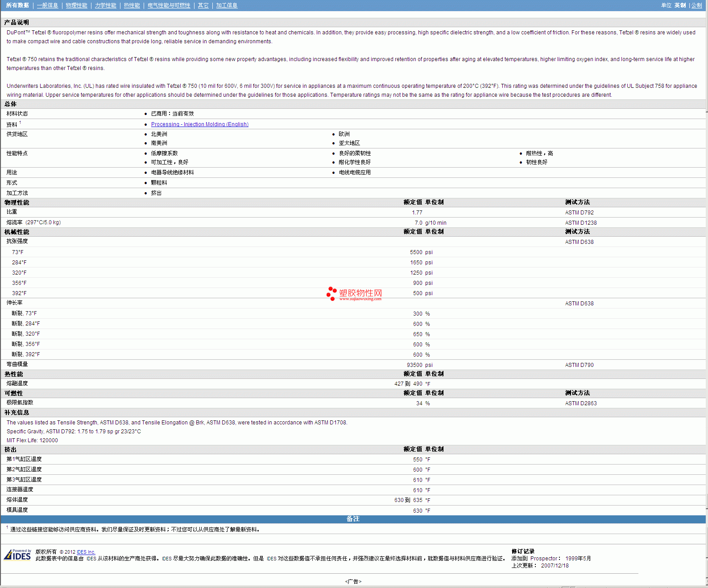
Task: Click the 第1气缸区温度 row label
Action: click(x=24, y=459)
